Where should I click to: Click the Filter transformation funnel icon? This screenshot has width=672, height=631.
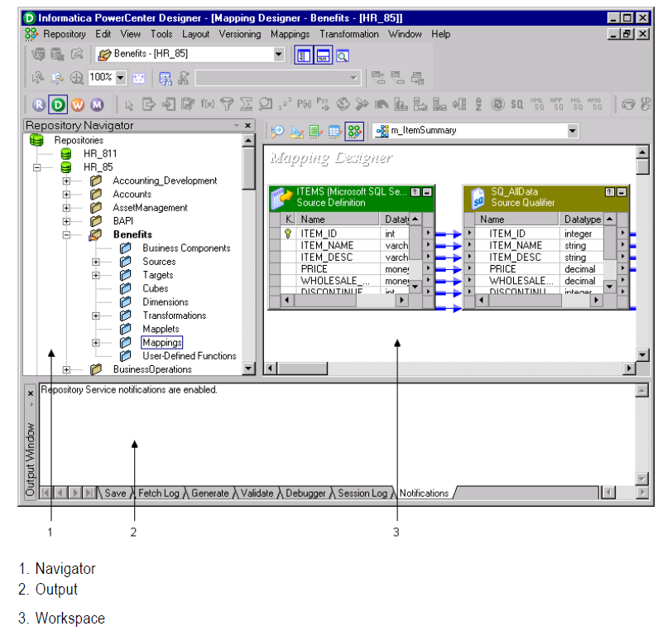tap(227, 104)
